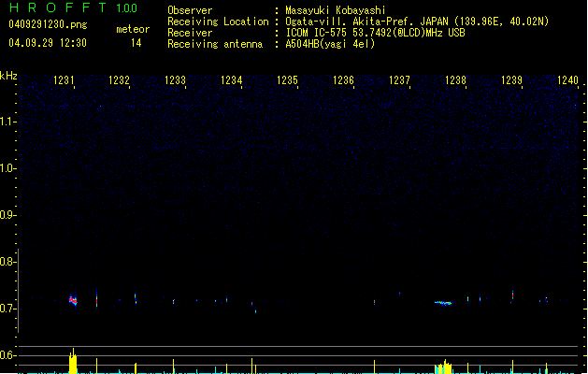
Task: Select the meteor count value 14
Action: [x=136, y=43]
